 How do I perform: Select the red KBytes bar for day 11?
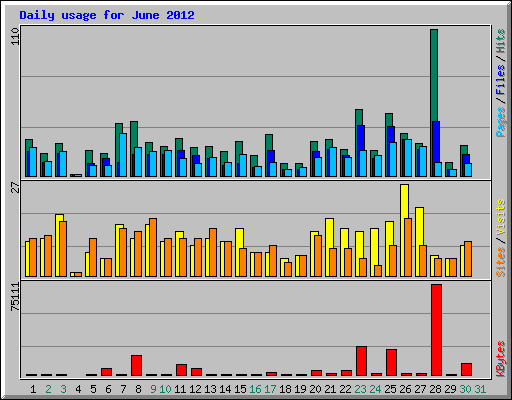point(181,370)
